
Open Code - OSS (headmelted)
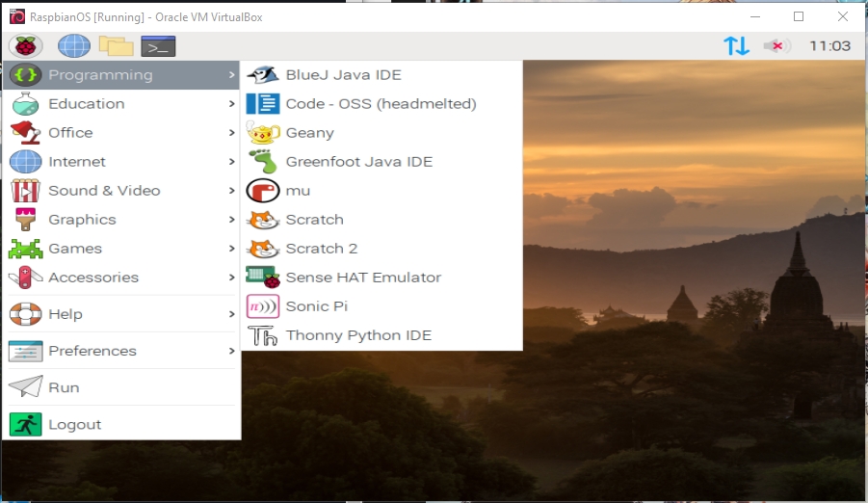point(381,104)
